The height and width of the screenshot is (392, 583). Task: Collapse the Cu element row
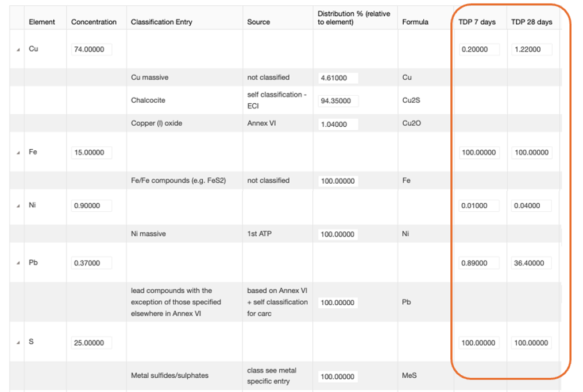point(18,49)
